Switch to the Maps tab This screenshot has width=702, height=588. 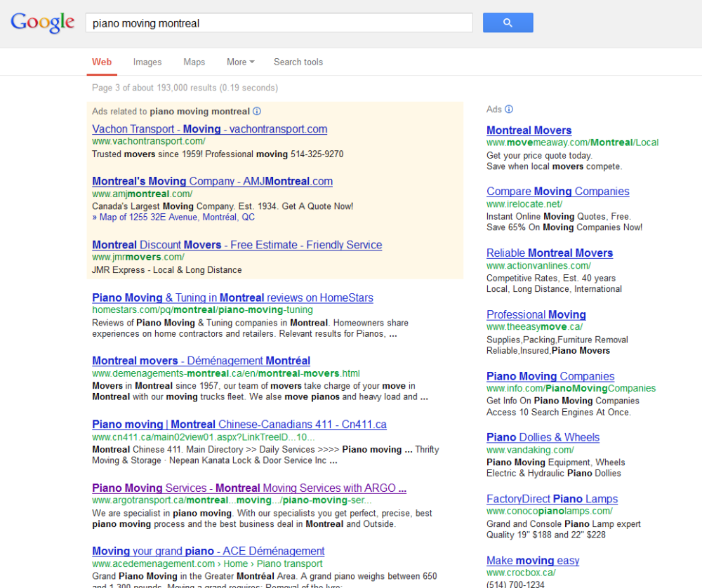(194, 62)
